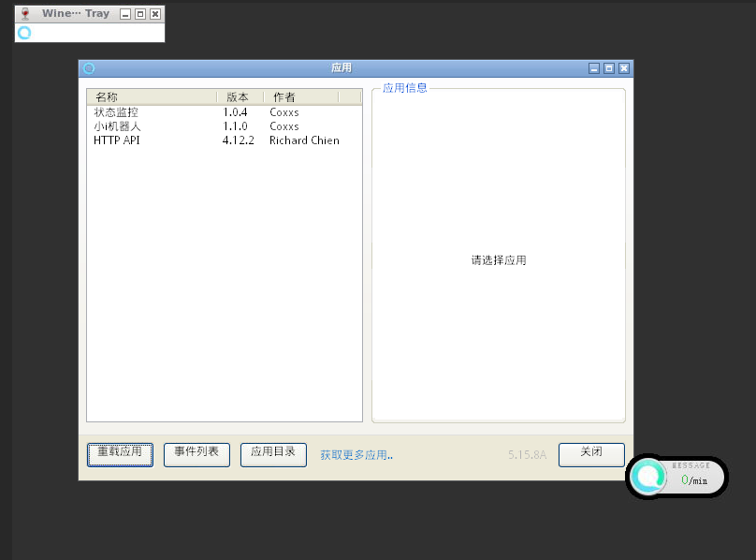Maximize the 应用 window
The width and height of the screenshot is (756, 560).
[x=609, y=68]
